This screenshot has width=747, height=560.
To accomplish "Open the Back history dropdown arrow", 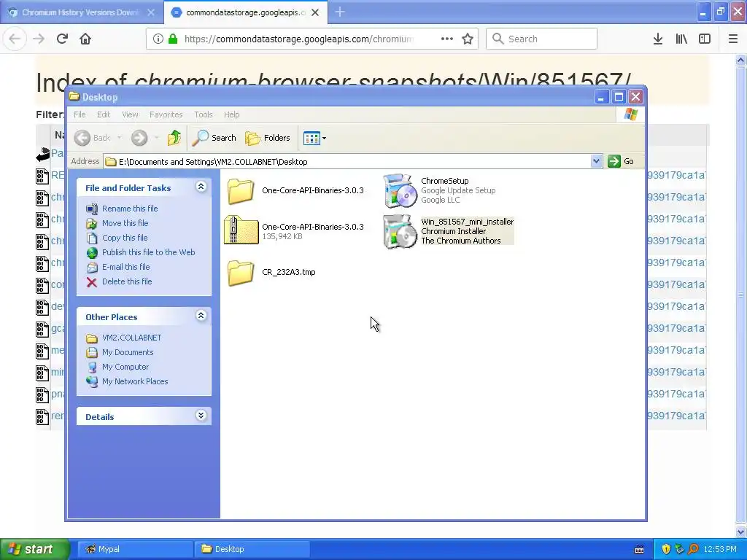I will pyautogui.click(x=119, y=138).
